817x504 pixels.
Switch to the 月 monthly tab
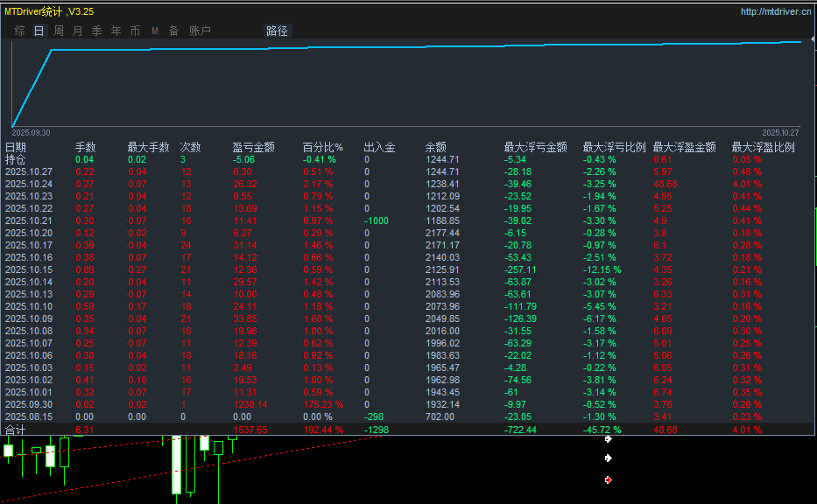click(78, 31)
